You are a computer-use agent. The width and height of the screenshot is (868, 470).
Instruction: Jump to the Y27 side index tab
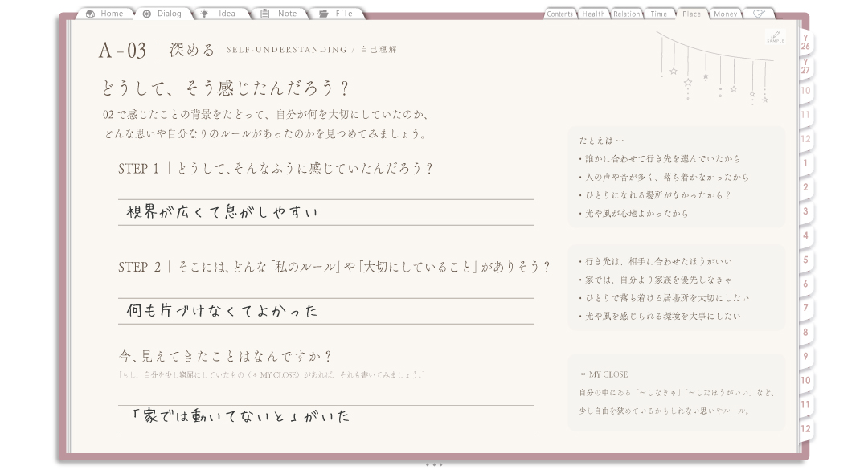pyautogui.click(x=806, y=67)
